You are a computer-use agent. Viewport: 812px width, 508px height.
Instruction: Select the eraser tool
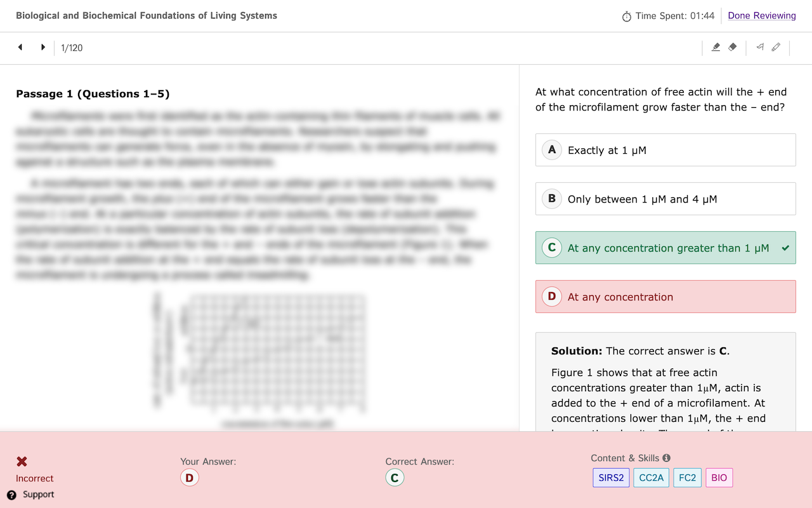tap(732, 47)
